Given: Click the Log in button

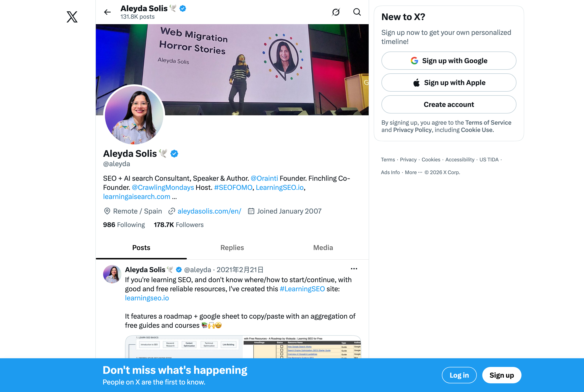Looking at the screenshot, I should pyautogui.click(x=459, y=375).
